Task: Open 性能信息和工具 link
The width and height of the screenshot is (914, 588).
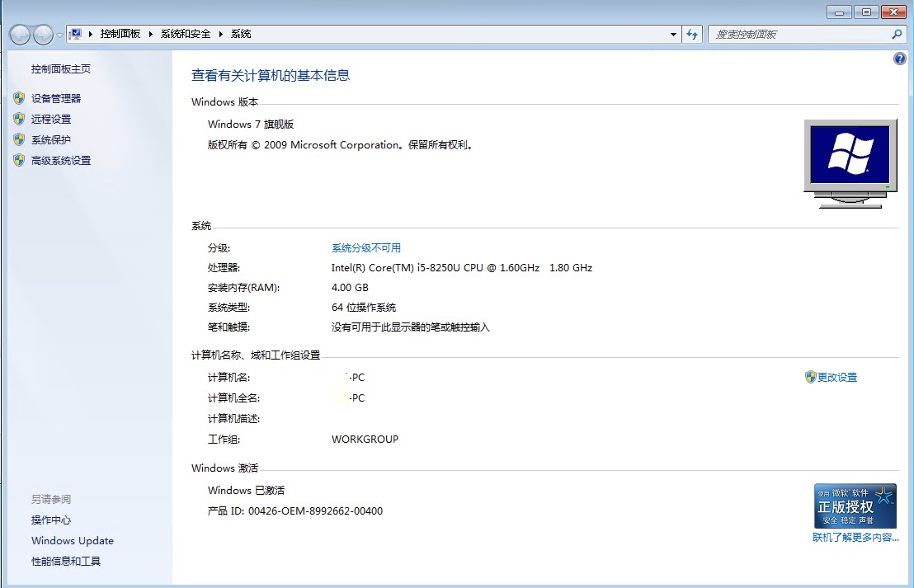Action: (x=66, y=561)
